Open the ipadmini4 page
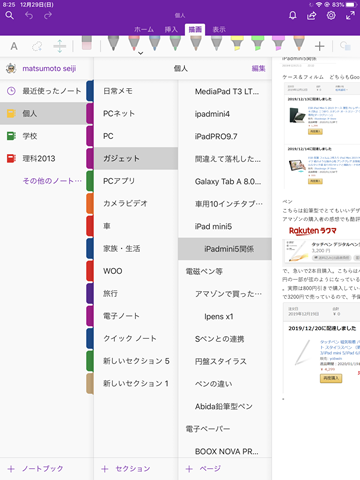This screenshot has width=360, height=480. coord(225,114)
